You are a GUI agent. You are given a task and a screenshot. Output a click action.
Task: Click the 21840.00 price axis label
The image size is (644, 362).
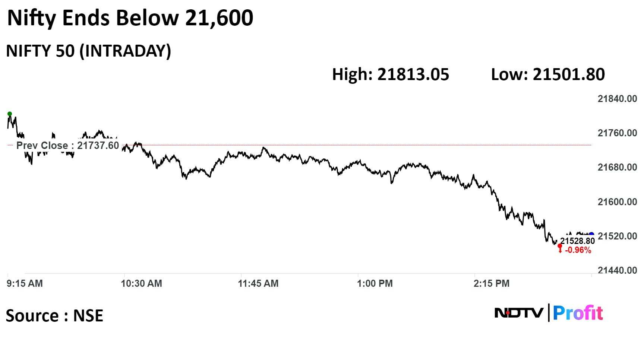click(617, 99)
